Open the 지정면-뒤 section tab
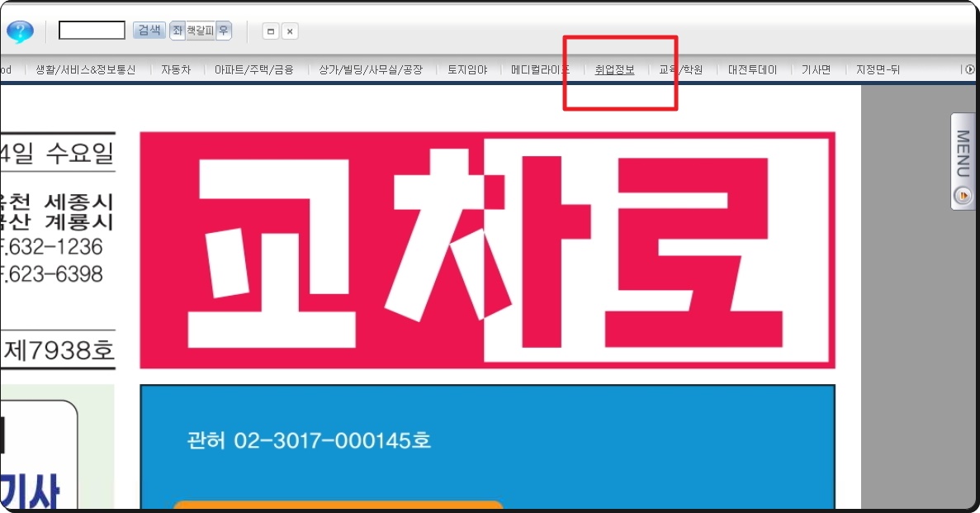980x513 pixels. (x=878, y=69)
